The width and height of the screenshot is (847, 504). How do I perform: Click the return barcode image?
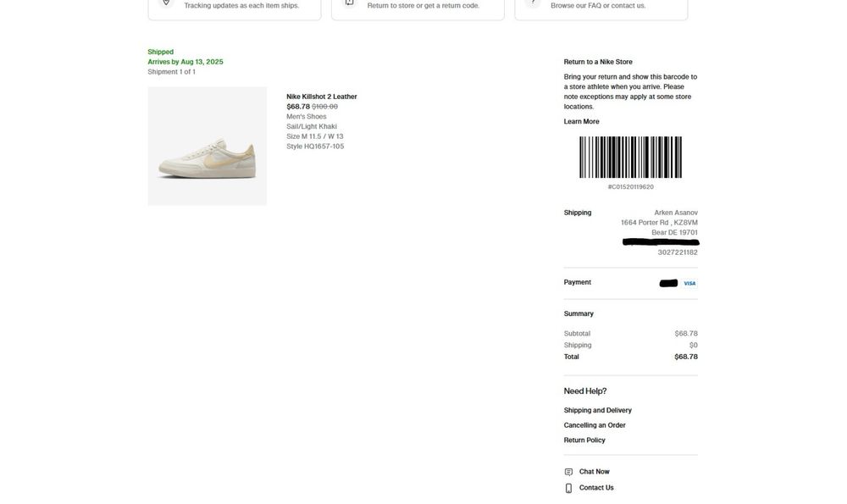pyautogui.click(x=630, y=158)
